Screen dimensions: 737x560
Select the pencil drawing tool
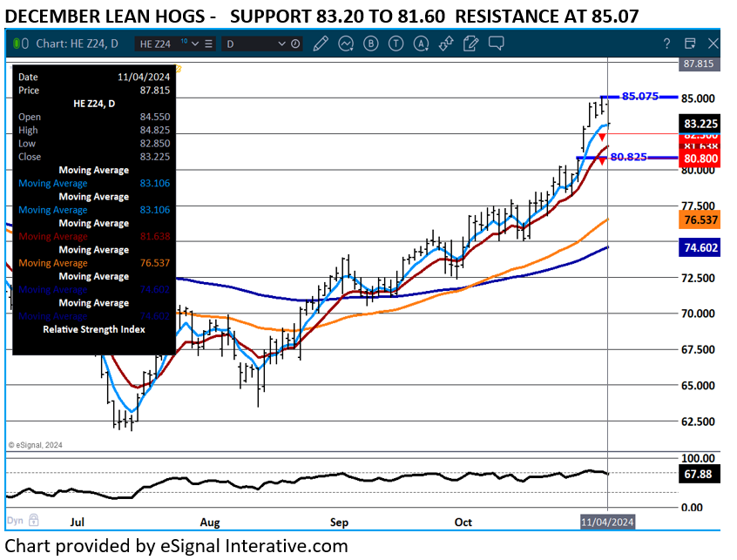pos(321,43)
